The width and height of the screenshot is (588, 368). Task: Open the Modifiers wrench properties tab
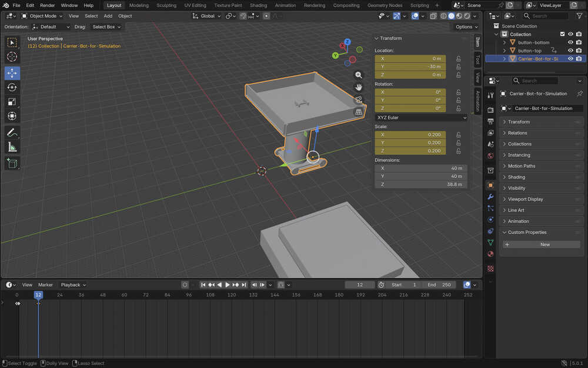[490, 197]
